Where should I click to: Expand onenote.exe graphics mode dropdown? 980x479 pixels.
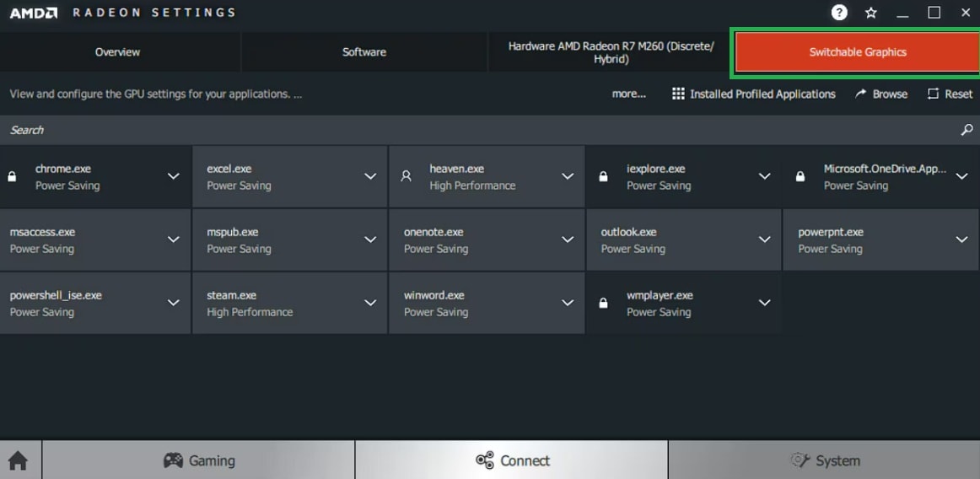pyautogui.click(x=568, y=239)
